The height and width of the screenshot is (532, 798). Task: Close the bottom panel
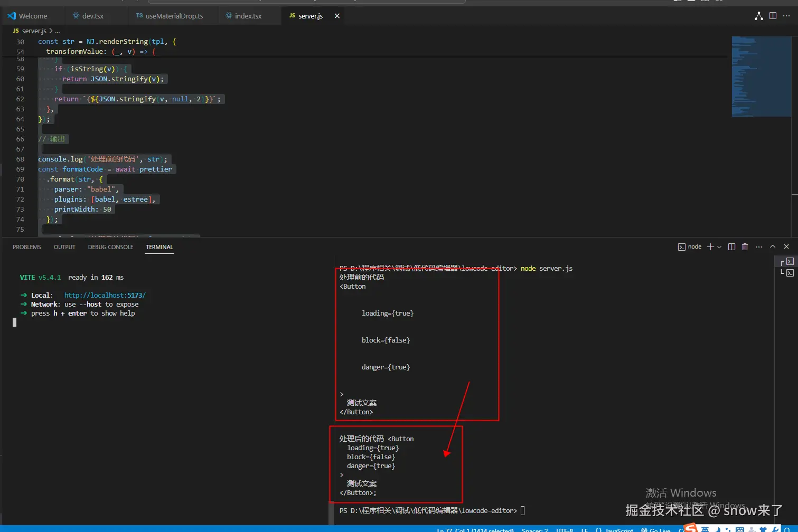786,246
